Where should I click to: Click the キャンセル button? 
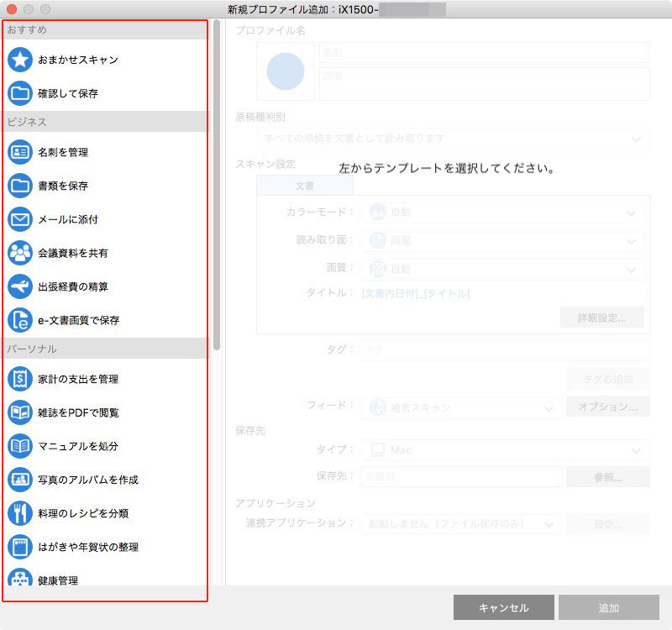(x=503, y=606)
